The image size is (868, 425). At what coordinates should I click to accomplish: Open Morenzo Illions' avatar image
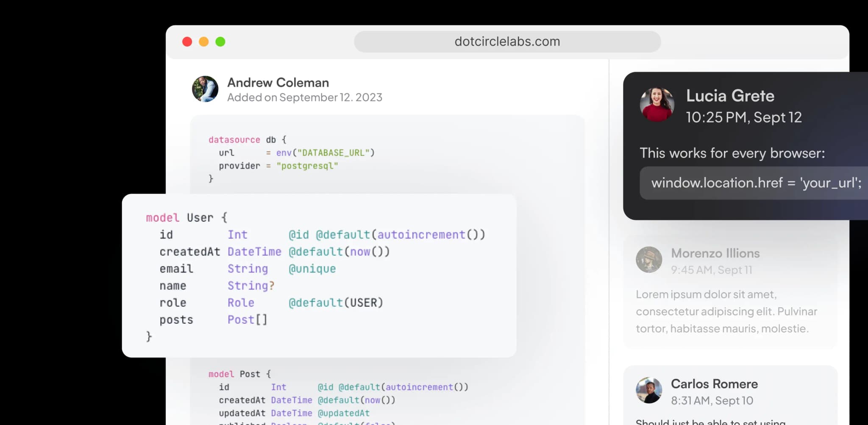(x=649, y=259)
